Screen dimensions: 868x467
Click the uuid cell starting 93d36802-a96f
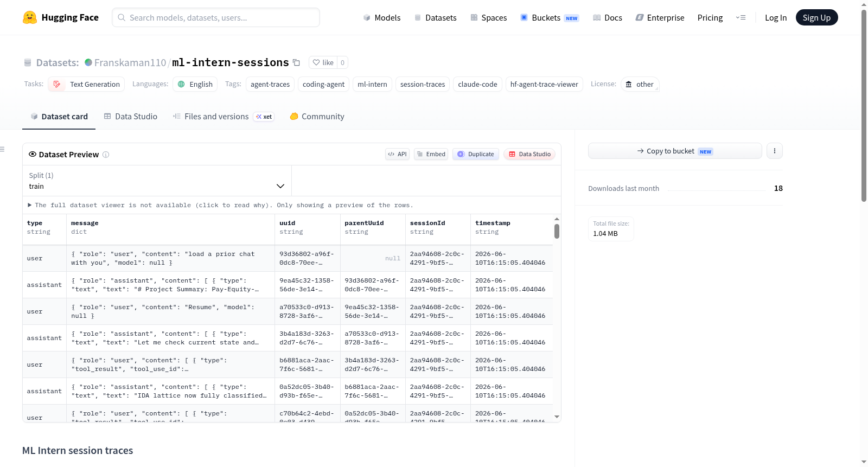[307, 258]
